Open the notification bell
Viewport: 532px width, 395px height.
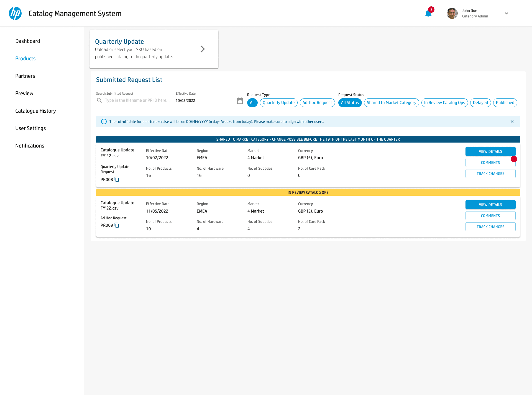pyautogui.click(x=428, y=13)
